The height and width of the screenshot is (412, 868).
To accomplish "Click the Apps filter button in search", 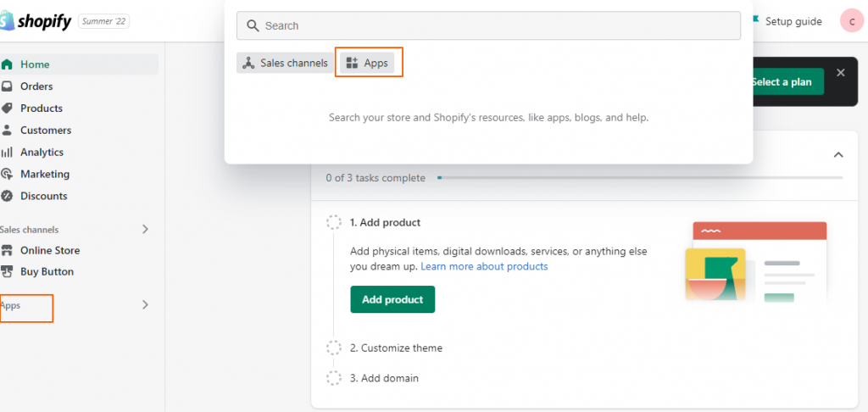I will (x=368, y=63).
